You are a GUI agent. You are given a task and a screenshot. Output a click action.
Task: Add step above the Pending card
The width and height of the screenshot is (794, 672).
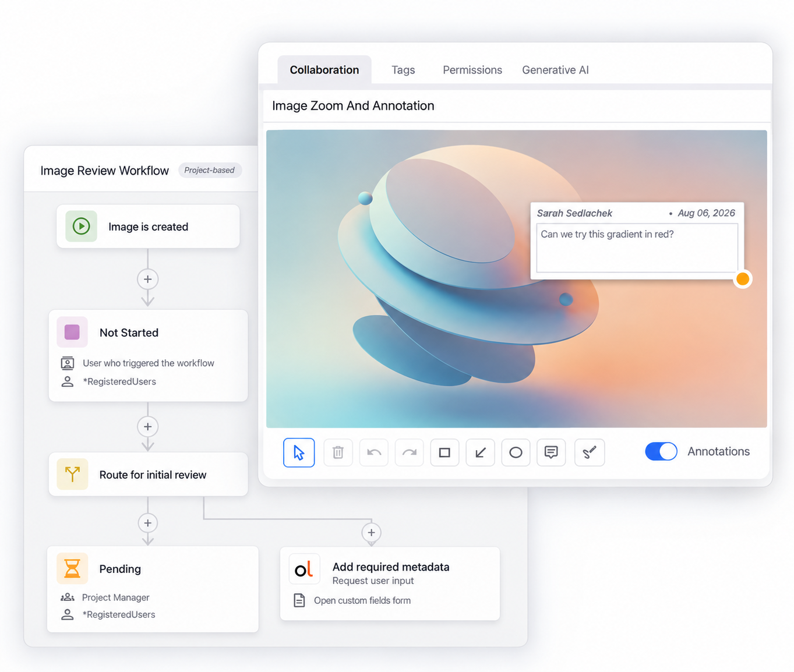click(148, 523)
